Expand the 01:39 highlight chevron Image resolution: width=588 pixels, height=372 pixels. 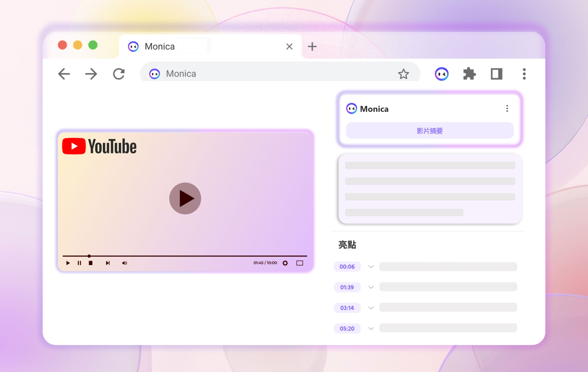coord(371,287)
